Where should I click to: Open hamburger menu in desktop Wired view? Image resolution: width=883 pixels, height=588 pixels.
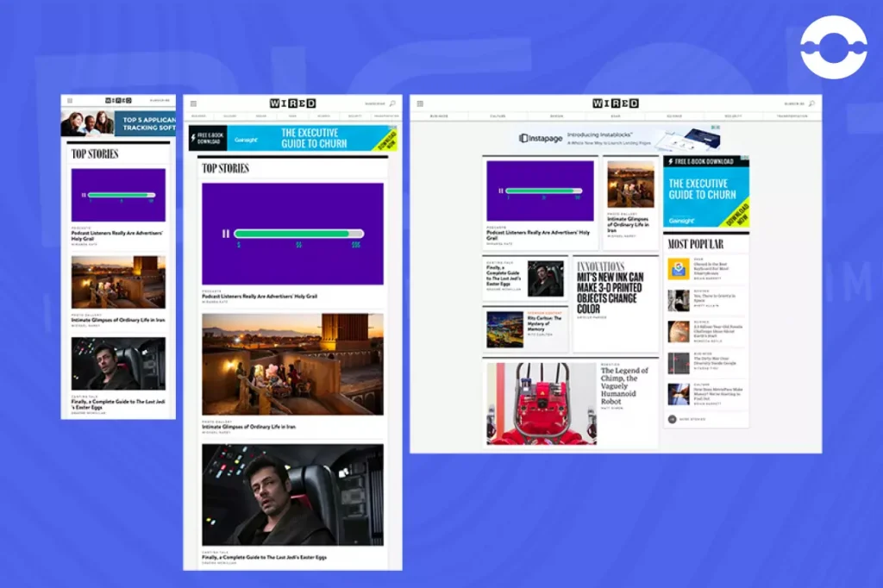click(x=420, y=103)
